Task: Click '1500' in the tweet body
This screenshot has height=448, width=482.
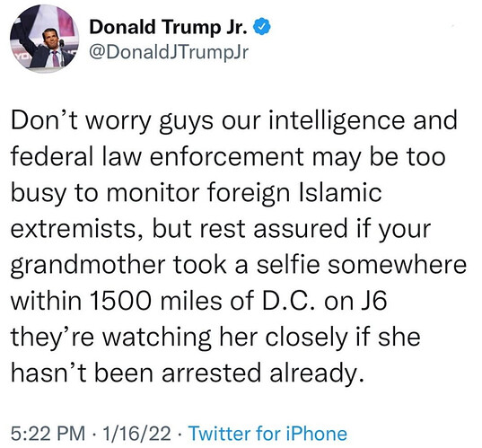Action: tap(121, 301)
